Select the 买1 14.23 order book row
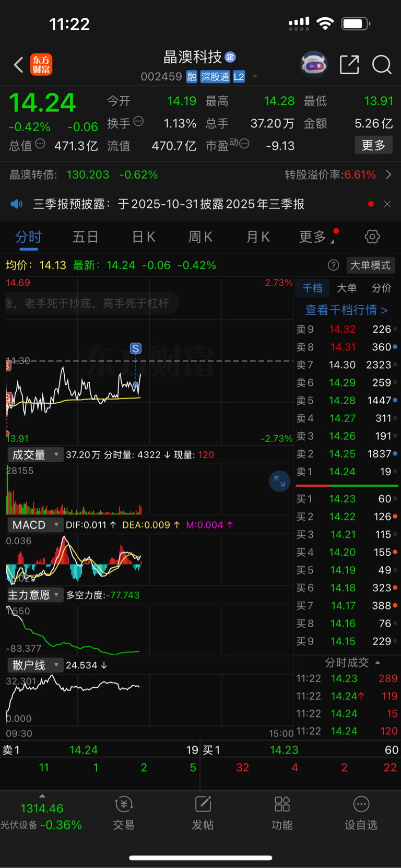The height and width of the screenshot is (868, 401). (x=347, y=499)
